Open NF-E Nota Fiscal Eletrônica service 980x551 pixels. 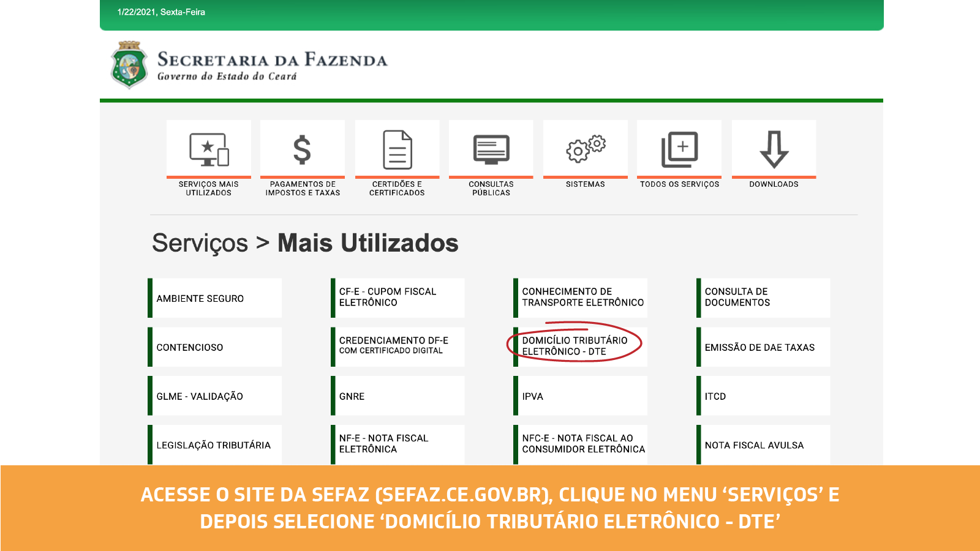(398, 444)
